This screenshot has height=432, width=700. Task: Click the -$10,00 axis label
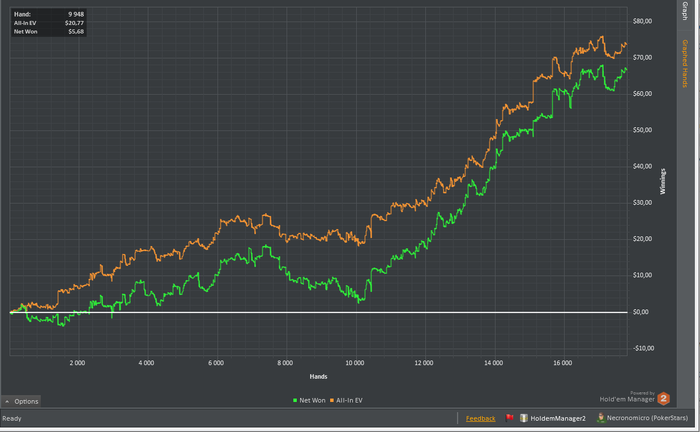click(643, 349)
